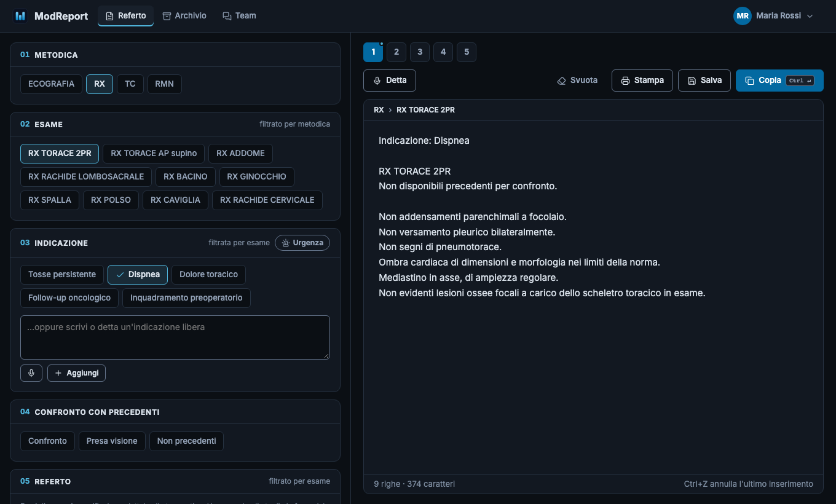Choose the RX BACINO exam
Image resolution: width=836 pixels, height=504 pixels.
click(x=186, y=177)
